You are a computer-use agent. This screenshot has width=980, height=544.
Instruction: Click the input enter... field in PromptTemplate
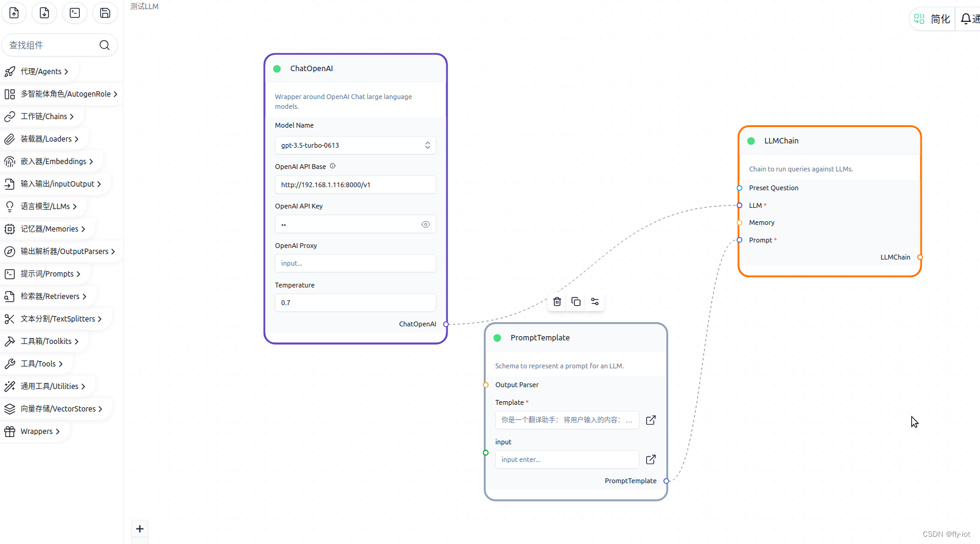pos(567,460)
